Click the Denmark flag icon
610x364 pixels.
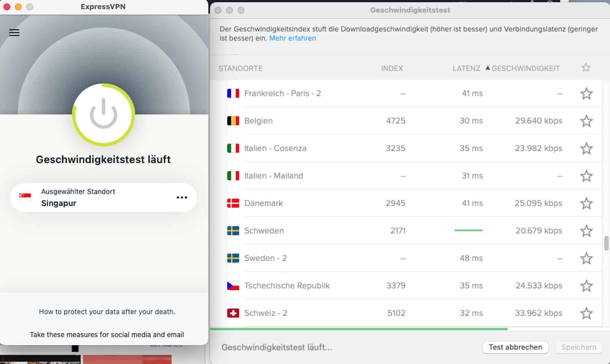tap(233, 203)
